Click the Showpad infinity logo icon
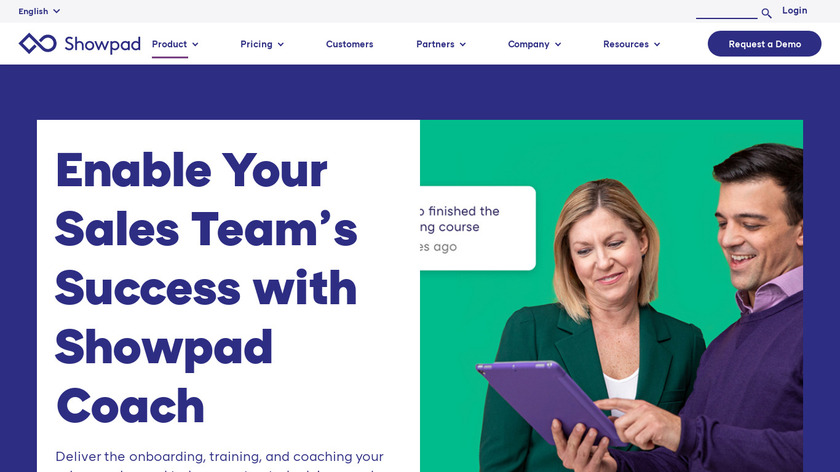The image size is (840, 472). [x=38, y=43]
